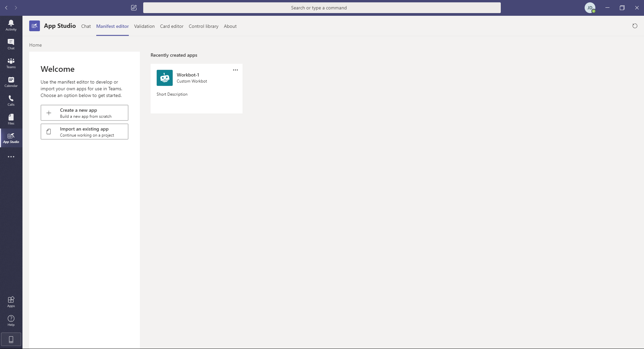Image resolution: width=644 pixels, height=349 pixels.
Task: Open the JD profile avatar menu
Action: 590,8
